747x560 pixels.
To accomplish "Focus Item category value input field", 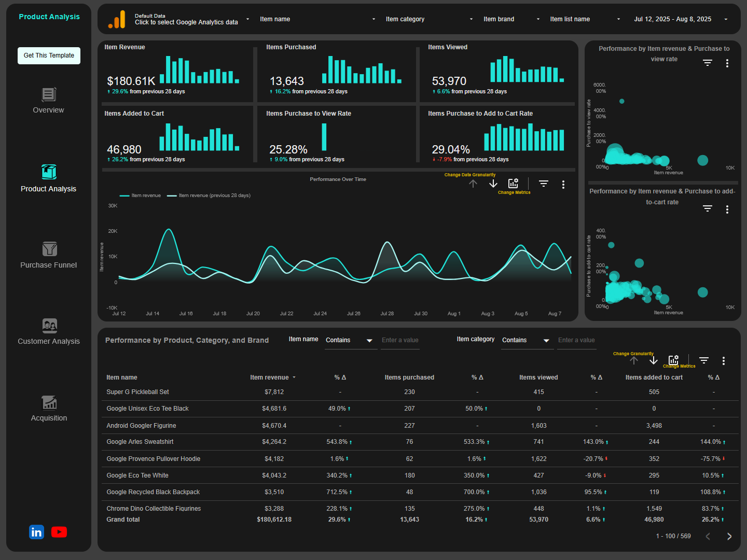I will [x=576, y=340].
